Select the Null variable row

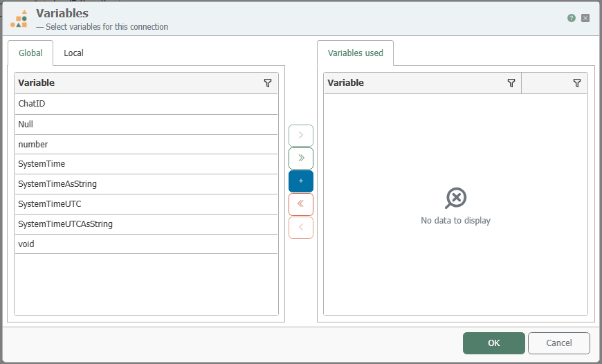coord(146,125)
